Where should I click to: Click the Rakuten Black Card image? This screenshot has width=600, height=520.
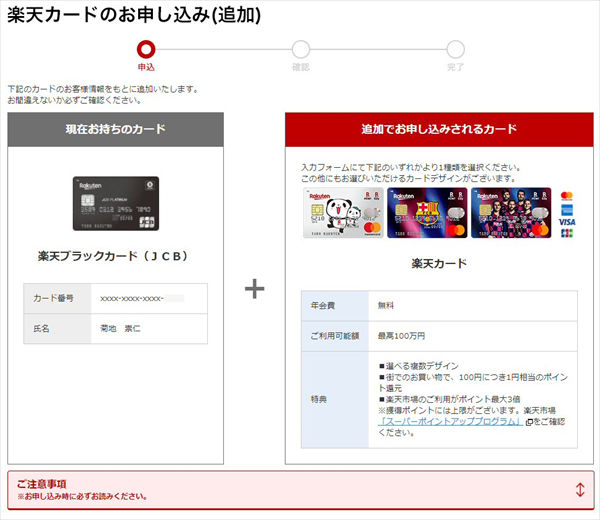click(x=116, y=204)
